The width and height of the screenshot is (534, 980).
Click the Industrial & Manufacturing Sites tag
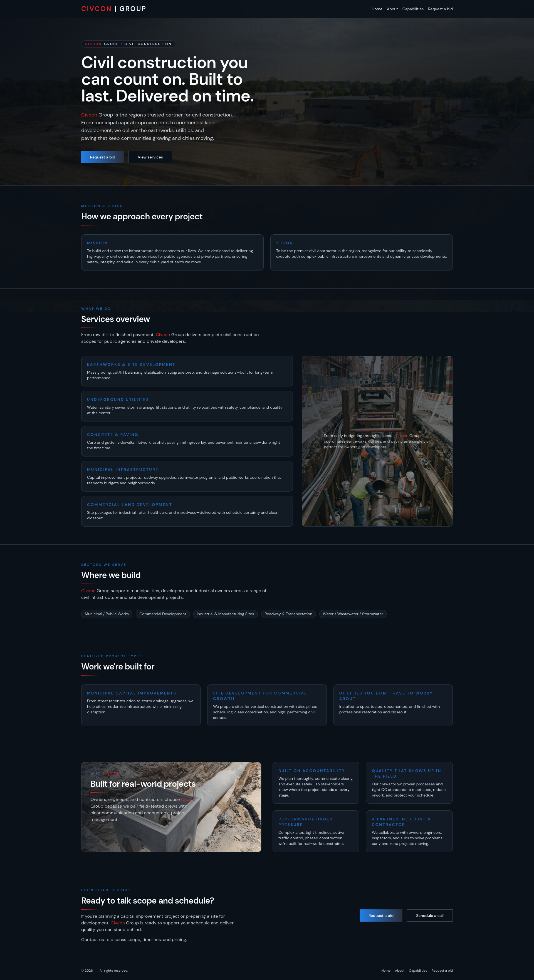[225, 614]
